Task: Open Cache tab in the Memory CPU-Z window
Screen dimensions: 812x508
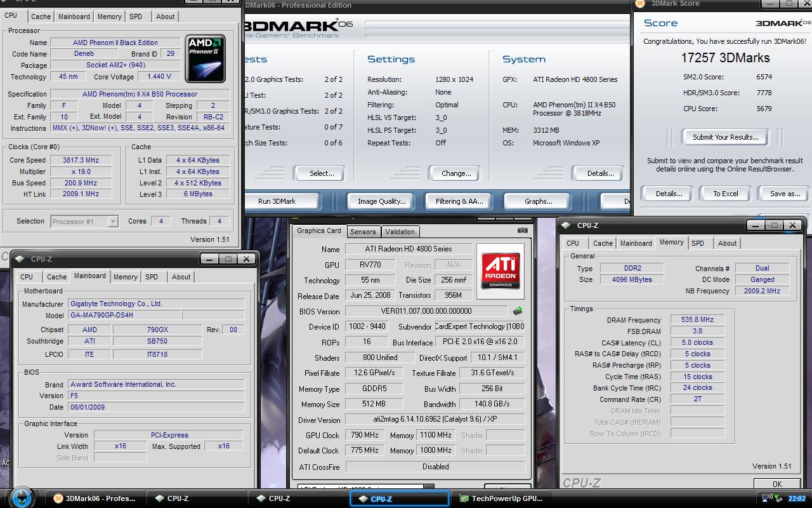Action: point(603,243)
